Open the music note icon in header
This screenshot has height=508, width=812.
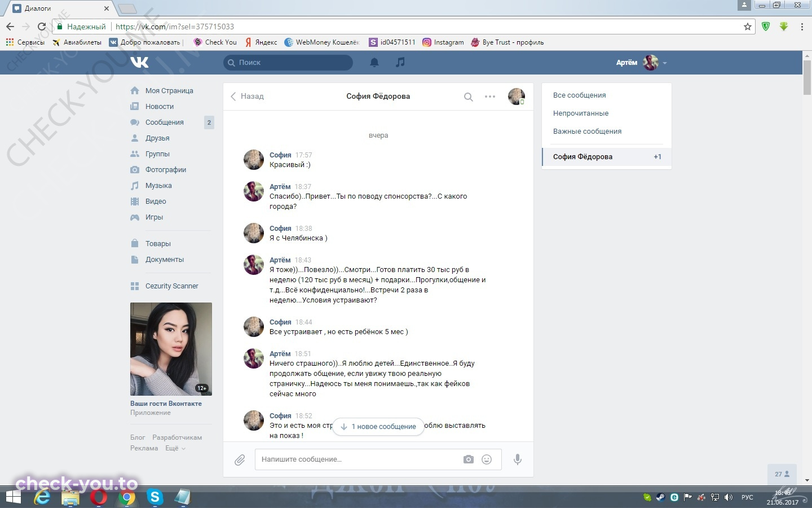[x=400, y=62]
